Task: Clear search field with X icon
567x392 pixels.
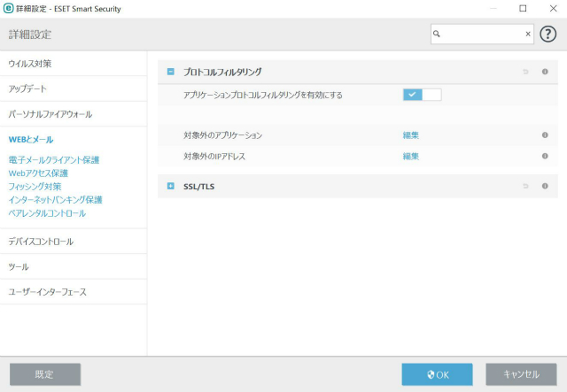Action: tap(528, 35)
